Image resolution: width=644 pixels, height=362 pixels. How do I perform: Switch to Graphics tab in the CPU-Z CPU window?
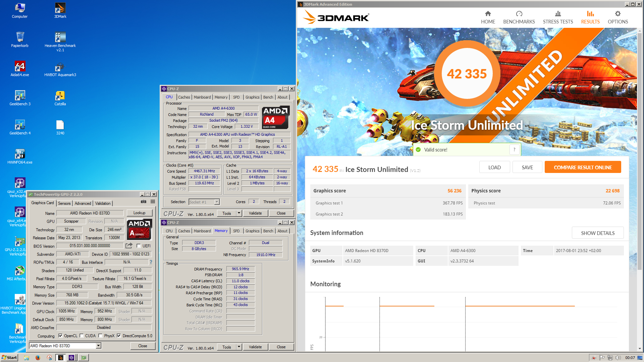[252, 97]
